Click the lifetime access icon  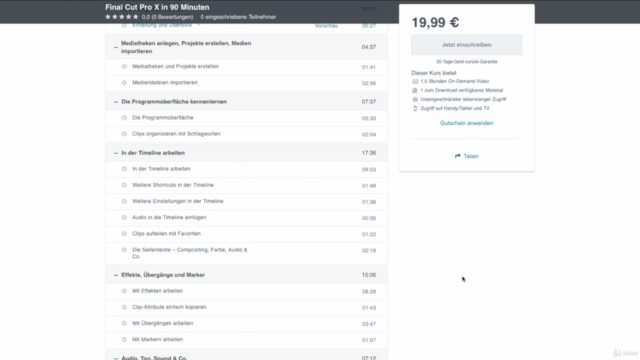click(415, 99)
